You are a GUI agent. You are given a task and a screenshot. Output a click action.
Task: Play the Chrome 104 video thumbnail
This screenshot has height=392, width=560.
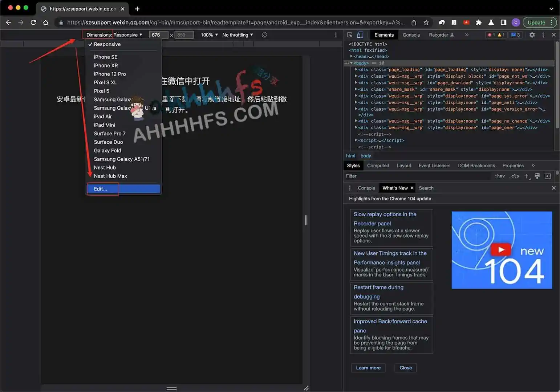(501, 250)
